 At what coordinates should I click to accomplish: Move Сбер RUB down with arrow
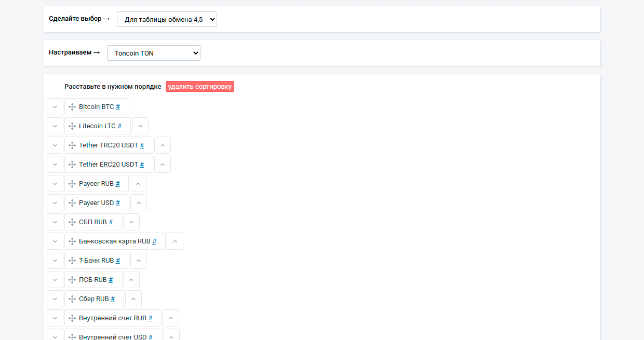click(x=55, y=299)
